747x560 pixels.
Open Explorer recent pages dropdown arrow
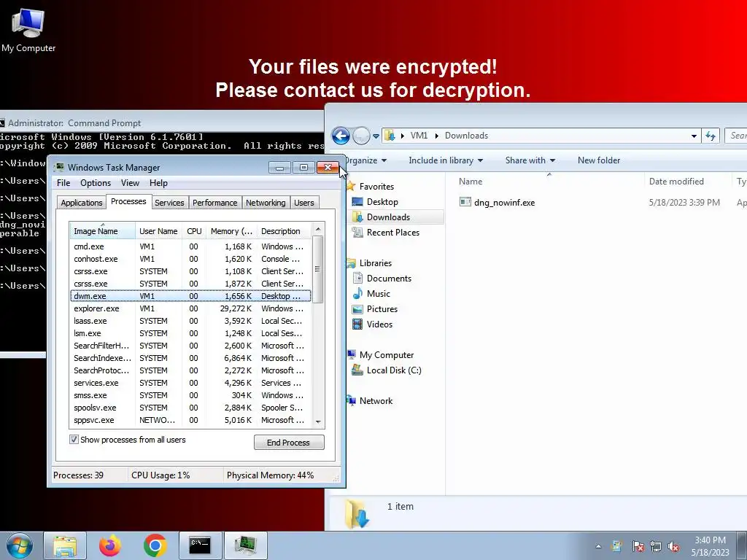376,136
